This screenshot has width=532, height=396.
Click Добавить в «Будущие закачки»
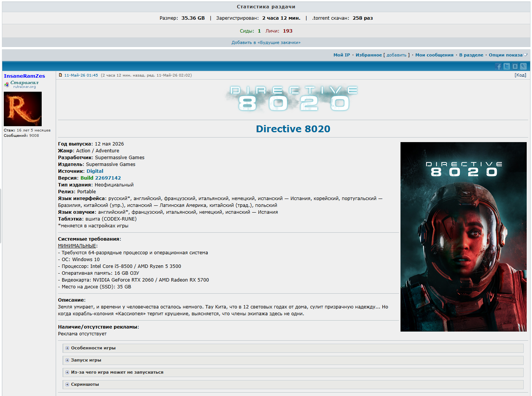pyautogui.click(x=266, y=42)
